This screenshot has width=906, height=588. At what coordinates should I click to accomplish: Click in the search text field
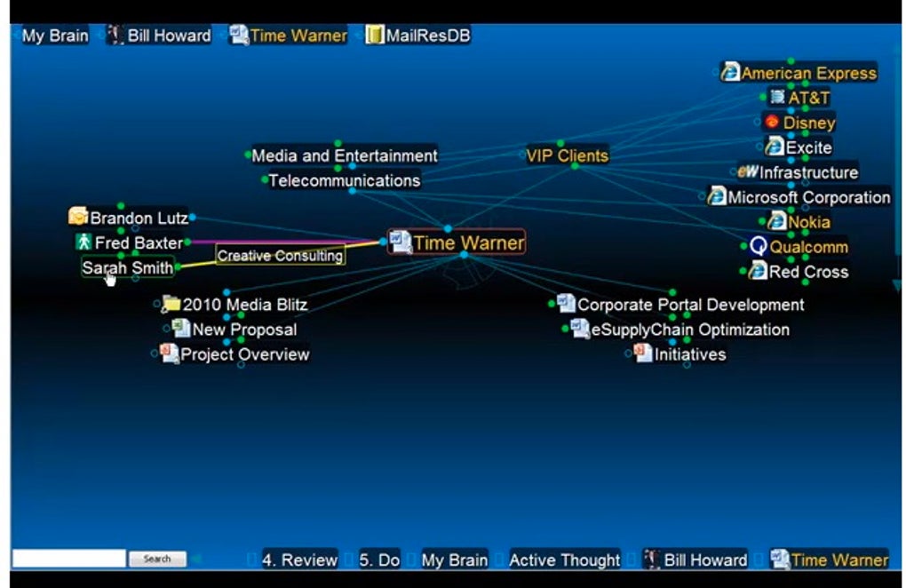68,559
